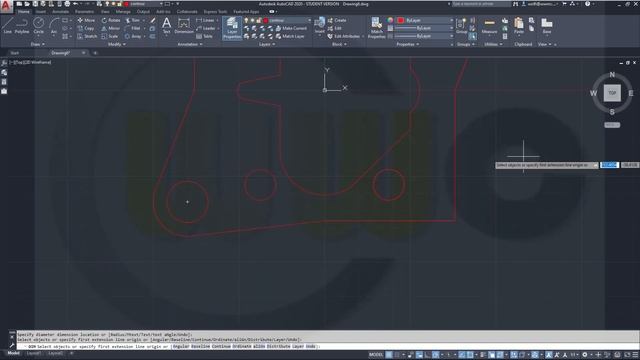
Task: Click Make Current layer button
Action: point(291,28)
